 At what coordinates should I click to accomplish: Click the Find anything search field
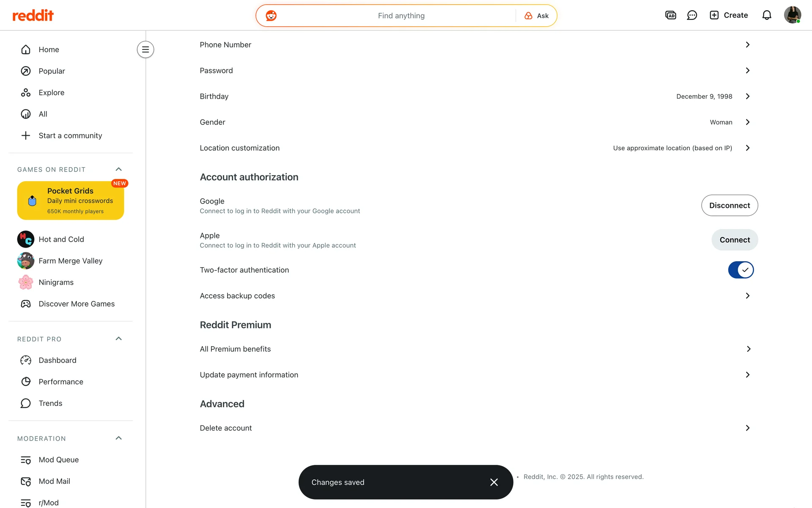[x=401, y=16]
